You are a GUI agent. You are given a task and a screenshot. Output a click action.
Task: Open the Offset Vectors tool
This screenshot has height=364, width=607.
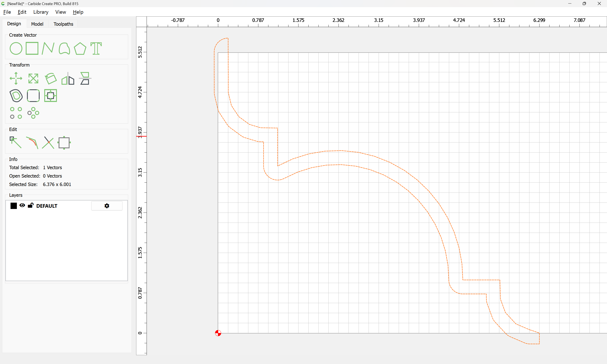click(16, 96)
